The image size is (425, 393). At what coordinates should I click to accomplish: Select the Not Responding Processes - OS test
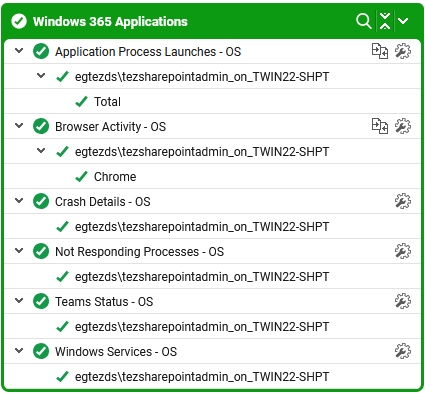coord(139,252)
